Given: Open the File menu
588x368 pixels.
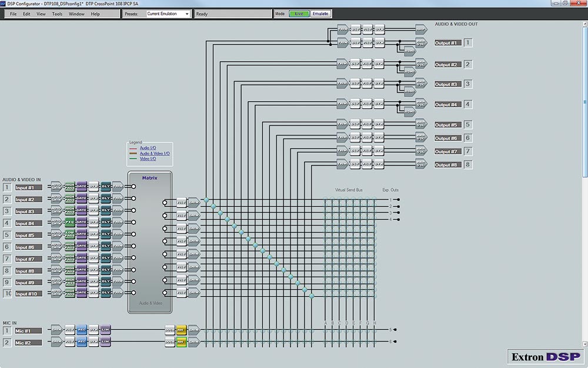Looking at the screenshot, I should coord(13,14).
